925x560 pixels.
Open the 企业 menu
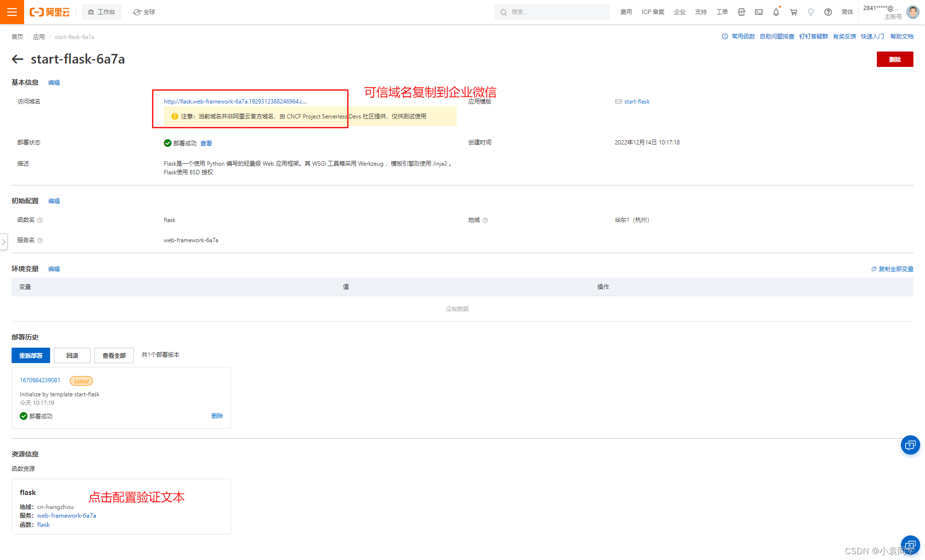click(680, 12)
